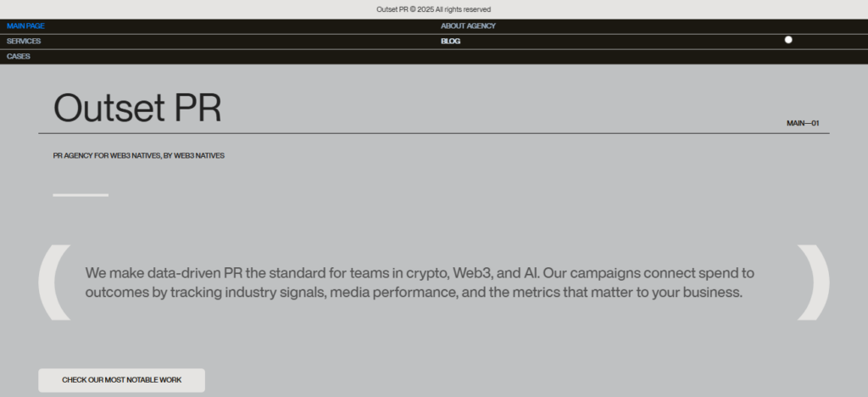Screen dimensions: 868x397
Task: Click the Outset PR main heading
Action: pos(137,109)
